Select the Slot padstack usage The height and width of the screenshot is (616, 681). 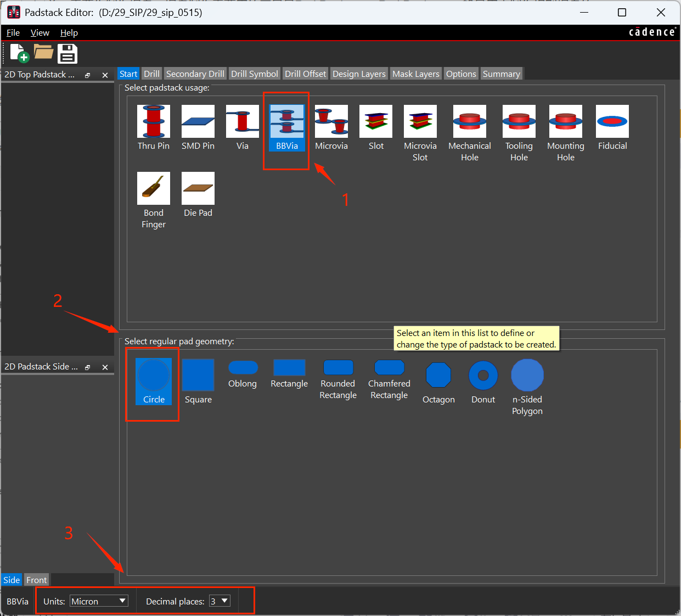[376, 128]
